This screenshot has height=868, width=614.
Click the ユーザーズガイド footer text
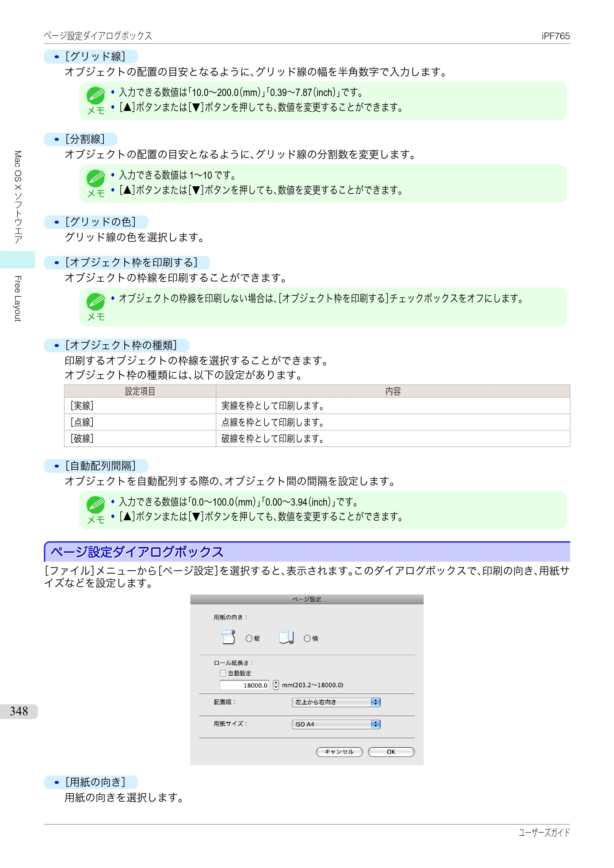click(x=544, y=832)
